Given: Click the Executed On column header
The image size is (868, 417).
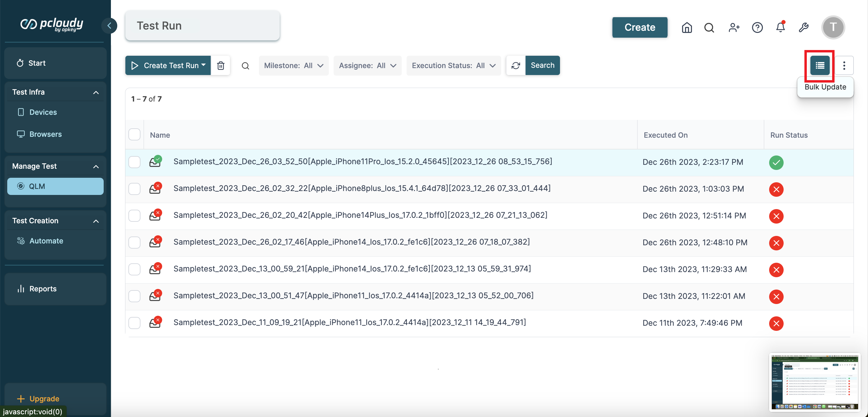Looking at the screenshot, I should click(x=665, y=135).
